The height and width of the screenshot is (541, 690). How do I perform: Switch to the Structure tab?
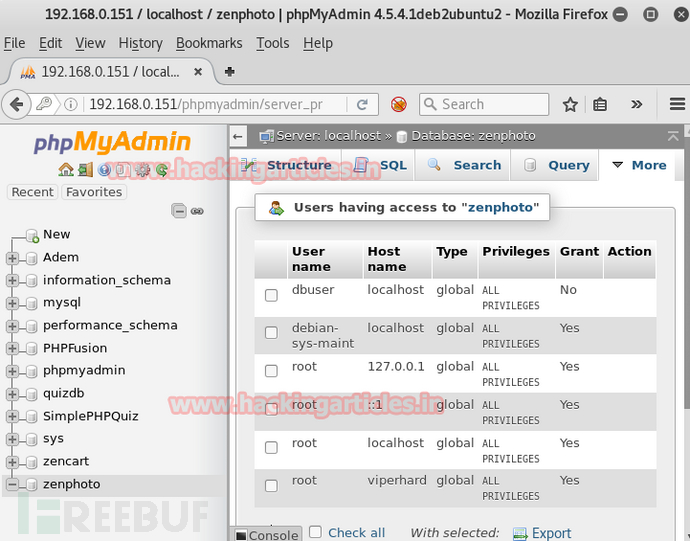pyautogui.click(x=286, y=166)
